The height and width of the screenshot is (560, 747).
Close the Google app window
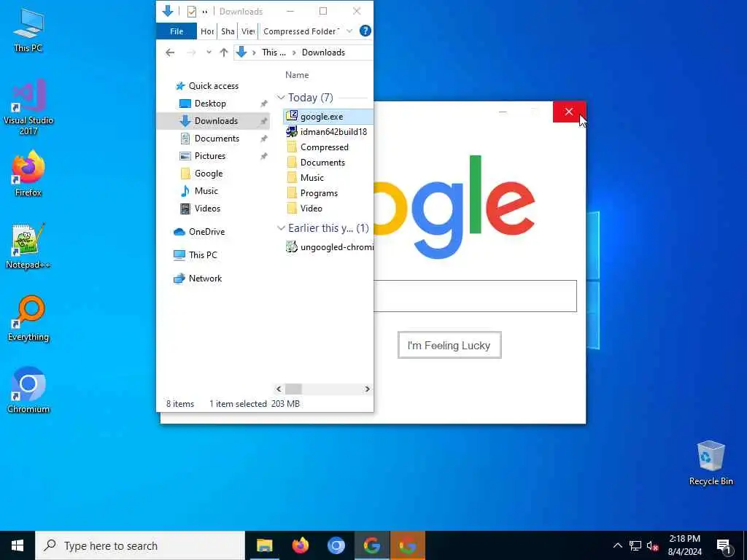[569, 112]
